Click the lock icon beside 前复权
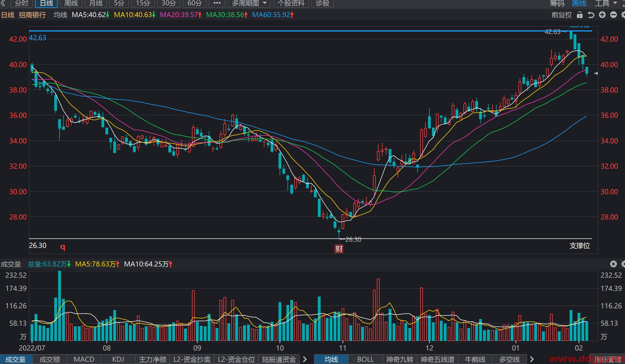The height and width of the screenshot is (364, 625). coord(579,15)
